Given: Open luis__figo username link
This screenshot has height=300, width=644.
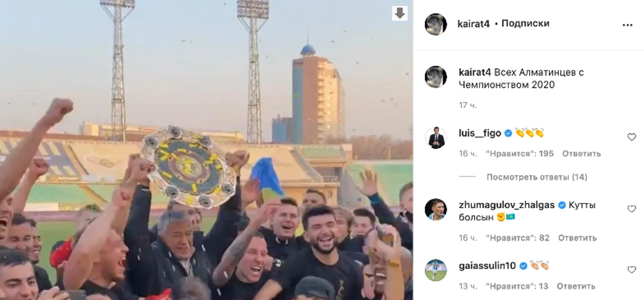Looking at the screenshot, I should coord(480,133).
